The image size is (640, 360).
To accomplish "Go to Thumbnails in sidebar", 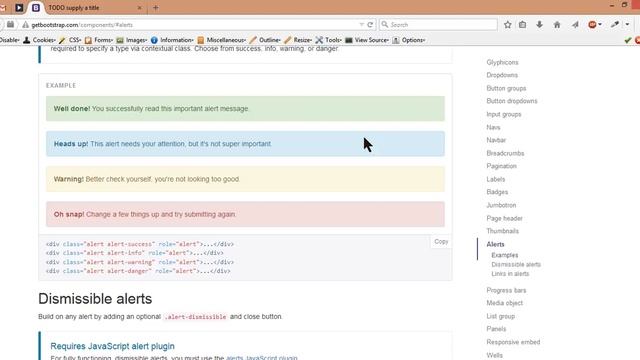I will tap(502, 231).
